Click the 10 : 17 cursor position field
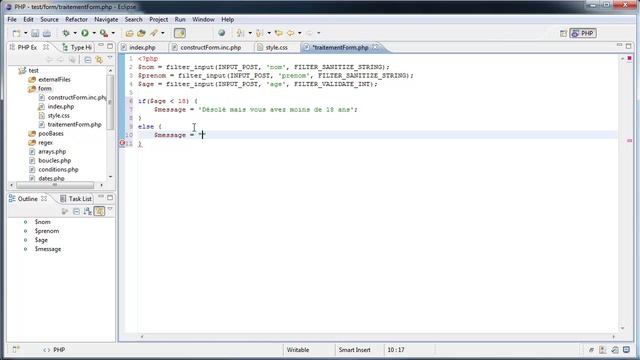The height and width of the screenshot is (360, 640). (x=396, y=350)
